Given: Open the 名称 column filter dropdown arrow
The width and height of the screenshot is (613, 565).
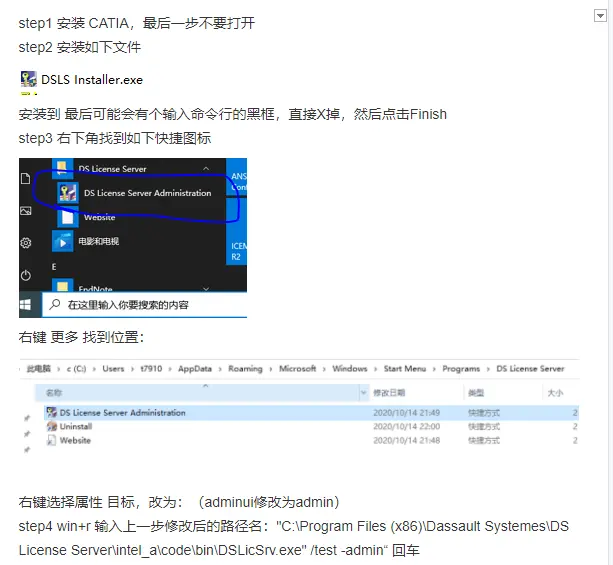Looking at the screenshot, I should pos(364,393).
